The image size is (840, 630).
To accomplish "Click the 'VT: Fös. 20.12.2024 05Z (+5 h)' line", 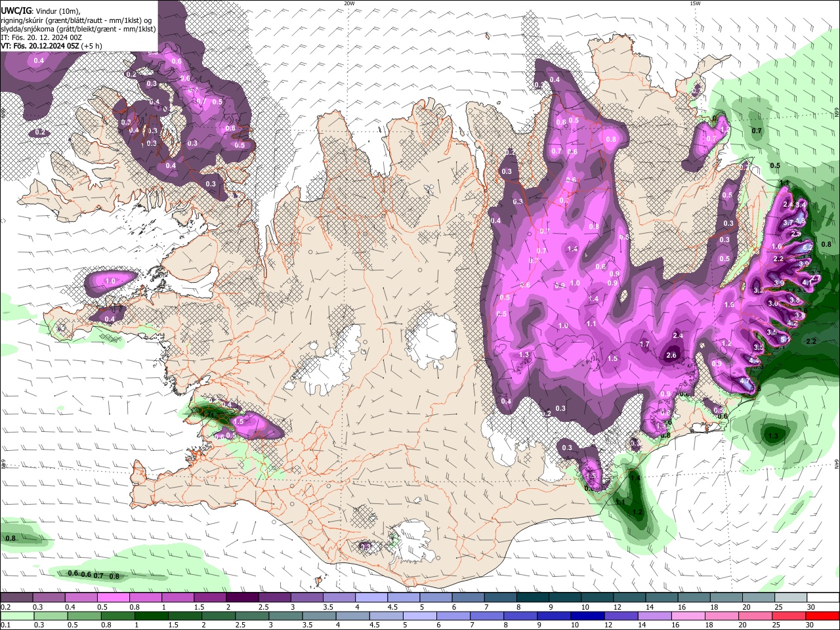I will (x=51, y=46).
